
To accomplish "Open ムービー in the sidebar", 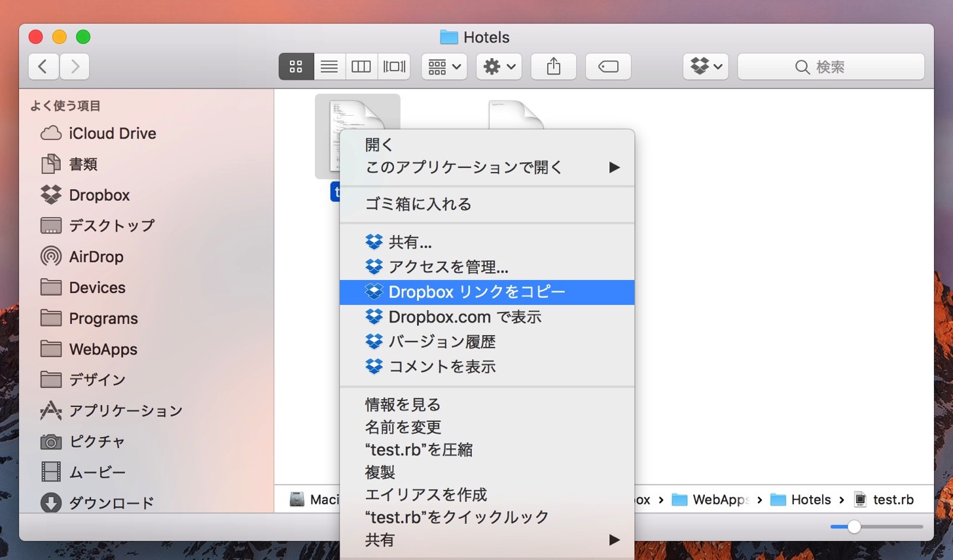I will coord(82,472).
